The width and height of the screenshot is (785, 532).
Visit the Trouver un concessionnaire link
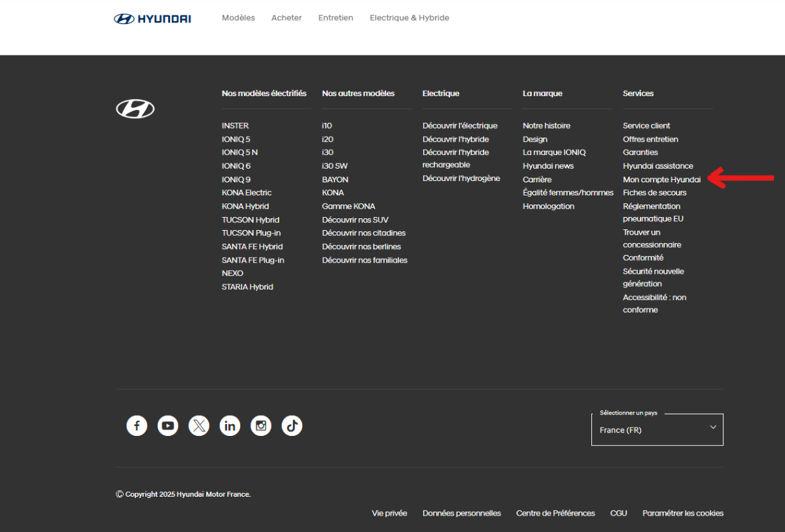click(652, 239)
